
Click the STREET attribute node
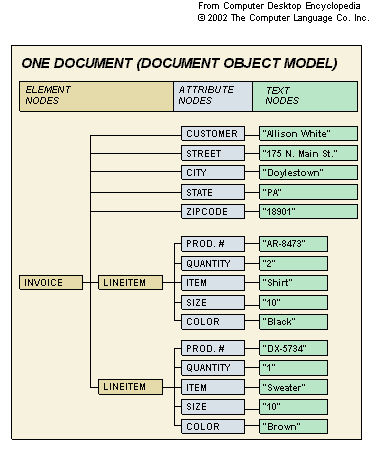tap(213, 153)
